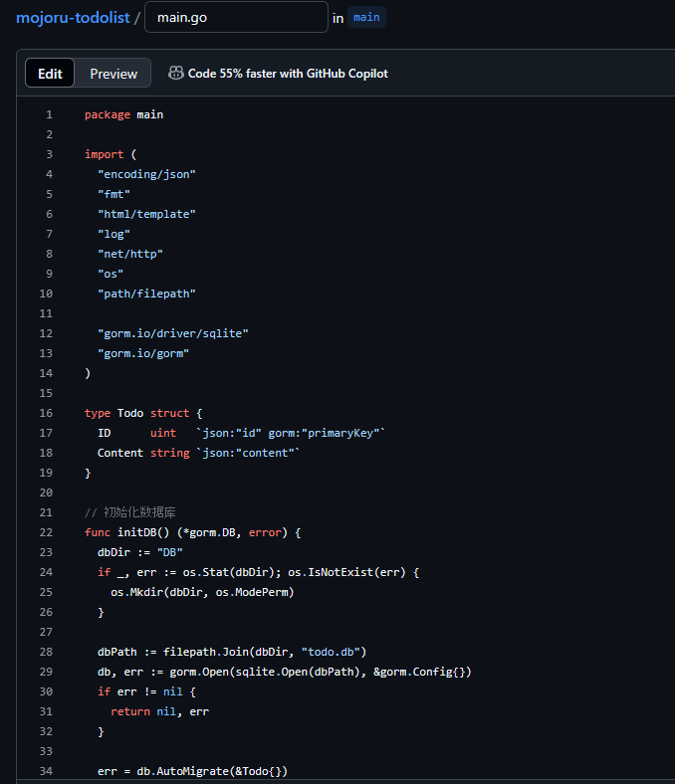675x784 pixels.
Task: Click the "html/template" import line
Action: click(x=146, y=214)
